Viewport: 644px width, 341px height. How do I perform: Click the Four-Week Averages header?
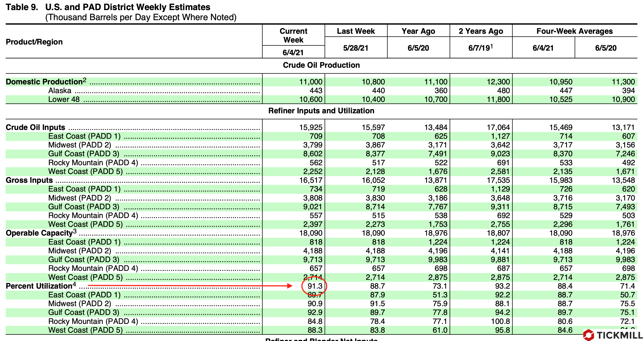pyautogui.click(x=574, y=31)
